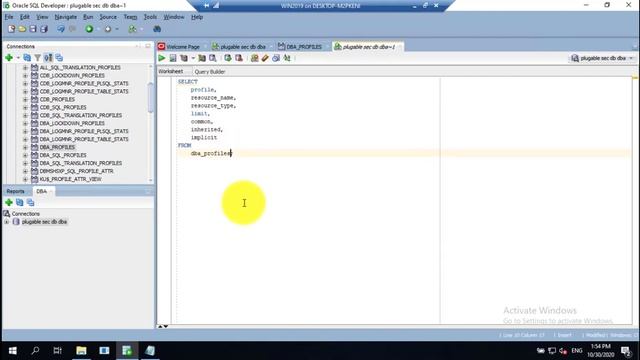Click the Forward navigation icon
The height and width of the screenshot is (360, 640).
[x=108, y=29]
